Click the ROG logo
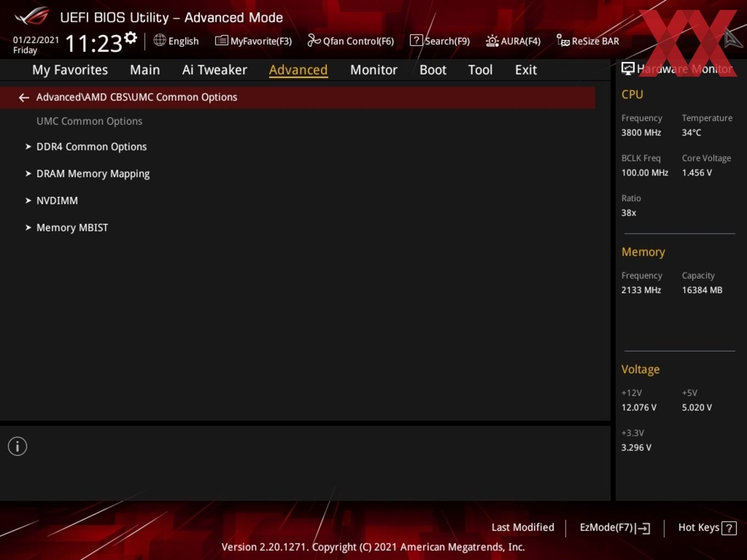Screen dimensions: 747x560 pyautogui.click(x=32, y=16)
